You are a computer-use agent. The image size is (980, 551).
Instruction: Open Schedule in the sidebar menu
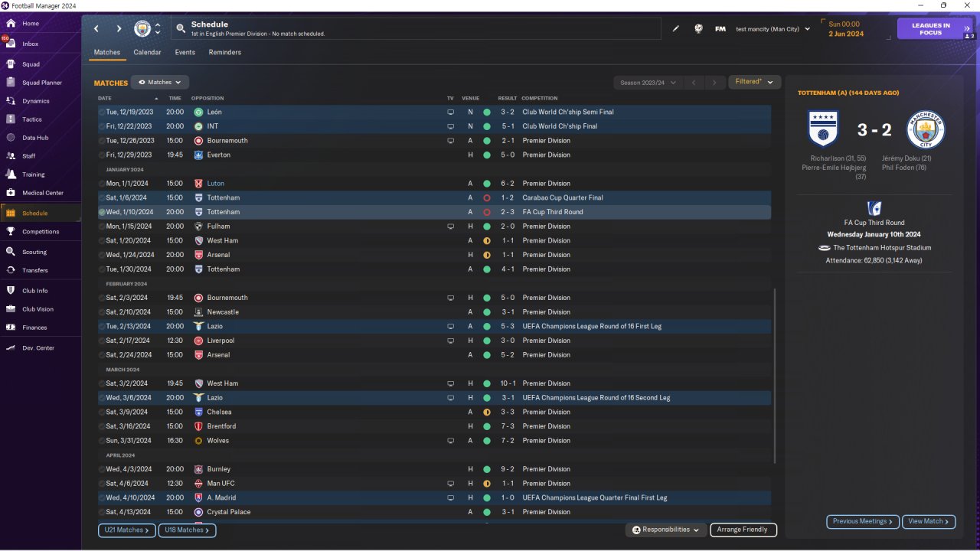[x=41, y=214]
